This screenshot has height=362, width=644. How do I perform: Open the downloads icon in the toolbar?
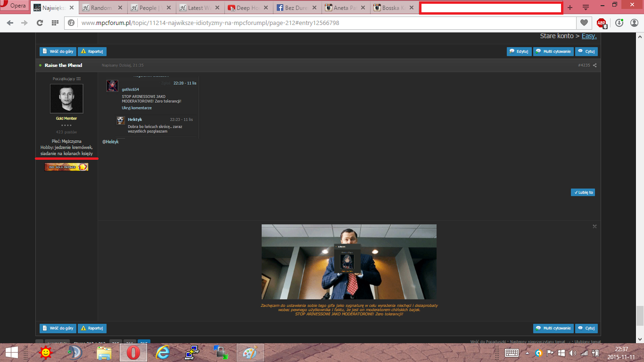pos(619,23)
